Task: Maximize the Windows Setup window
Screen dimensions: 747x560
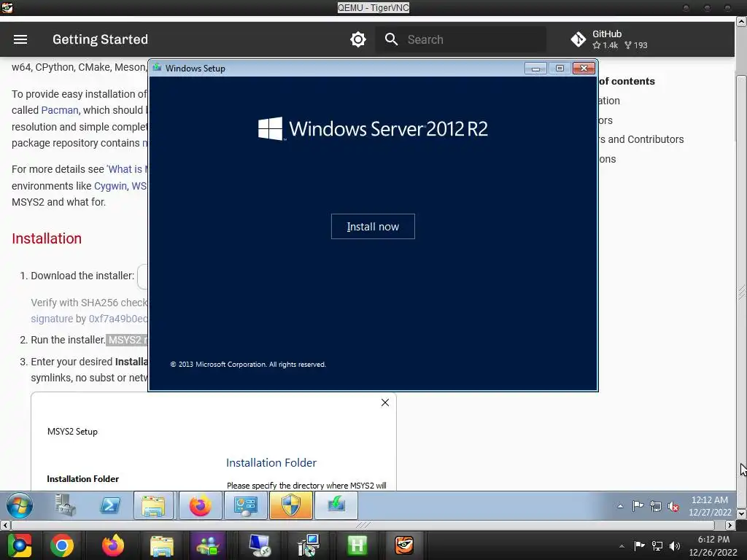Action: click(560, 68)
